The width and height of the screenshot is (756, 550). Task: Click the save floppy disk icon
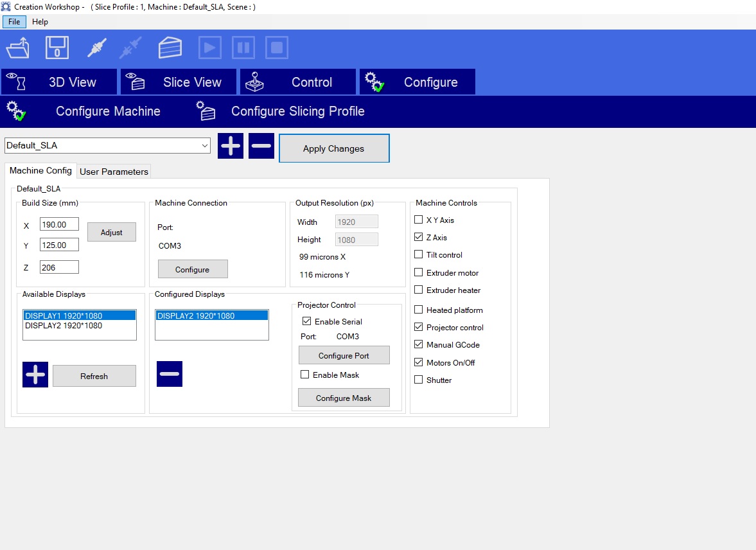[57, 48]
